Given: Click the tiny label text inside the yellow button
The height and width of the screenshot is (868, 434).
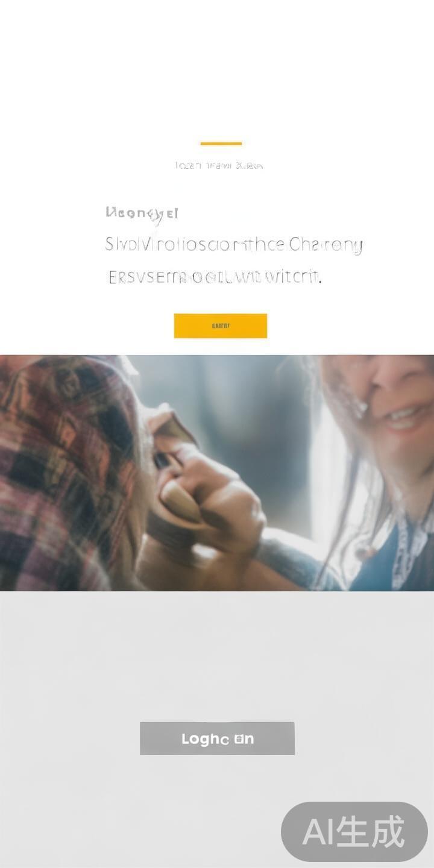Looking at the screenshot, I should point(221,326).
